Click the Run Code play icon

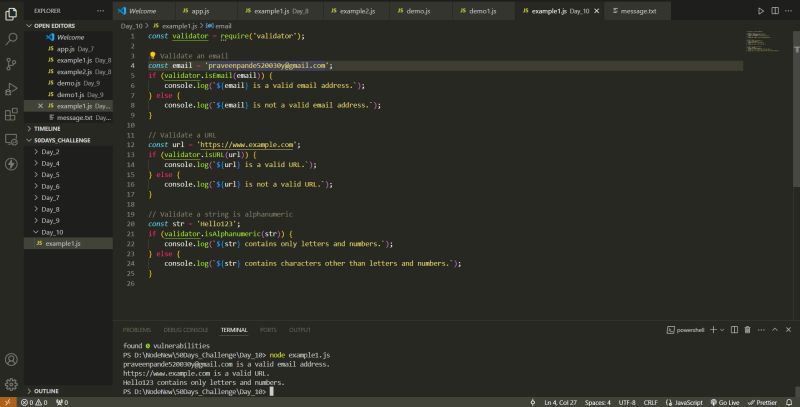pyautogui.click(x=760, y=10)
